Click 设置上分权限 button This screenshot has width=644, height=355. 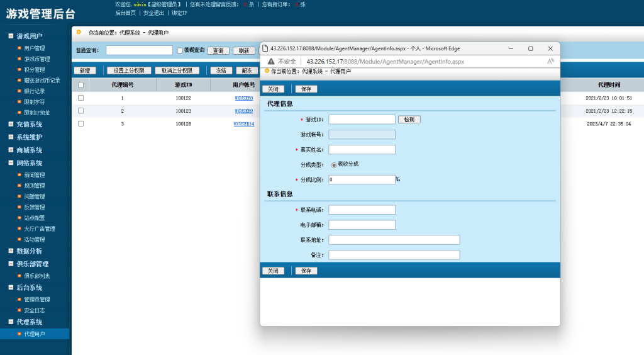point(129,70)
